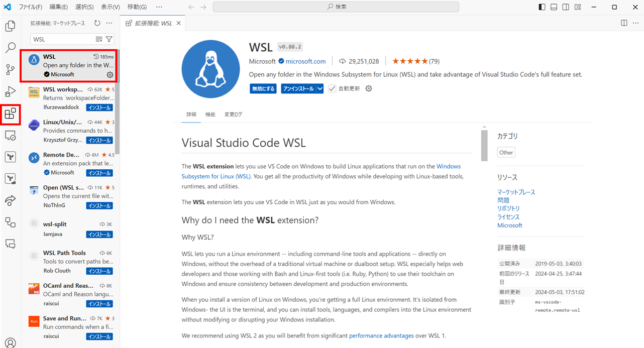Click the readme vertical scrollbar thumb
Viewport: 644px width, 348px height.
(x=484, y=146)
